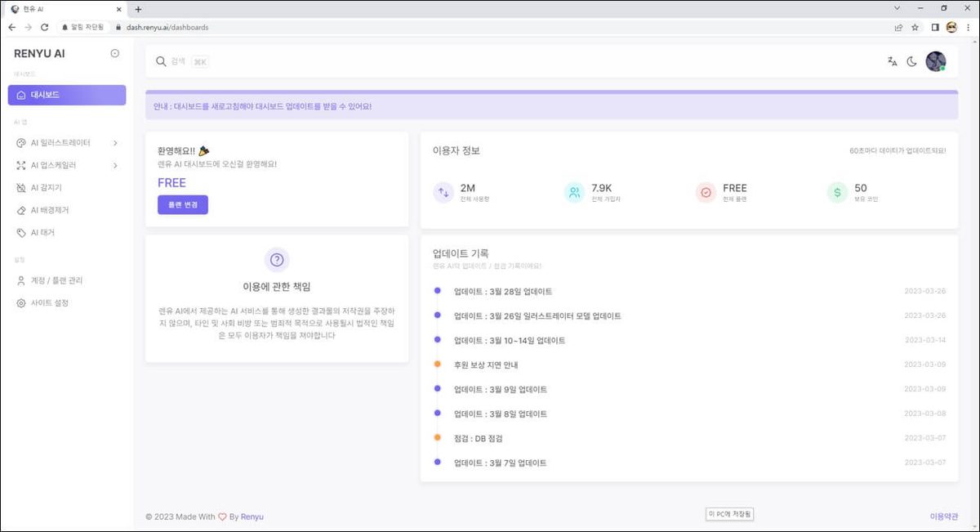Open the browser side panel icon
Screen dimensions: 980x532
tap(935, 27)
